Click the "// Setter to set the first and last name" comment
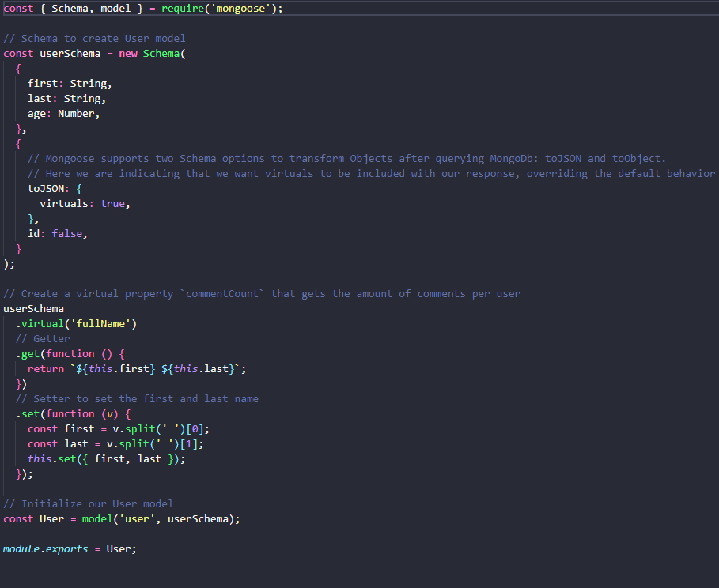The image size is (719, 588). pyautogui.click(x=137, y=399)
